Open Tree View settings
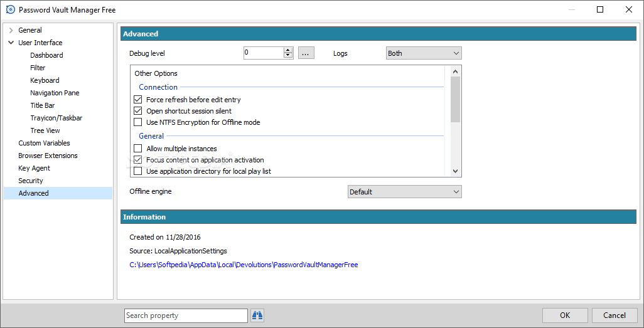Viewport: 644px width, 328px height. point(45,130)
